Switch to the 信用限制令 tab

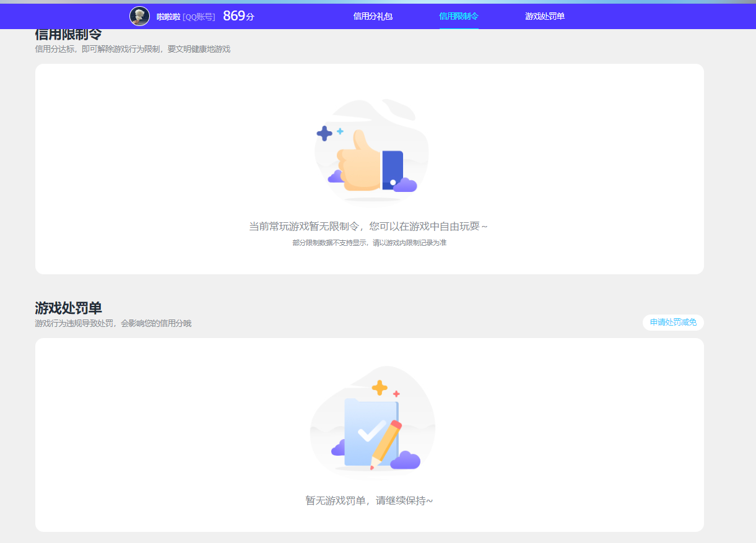point(459,16)
